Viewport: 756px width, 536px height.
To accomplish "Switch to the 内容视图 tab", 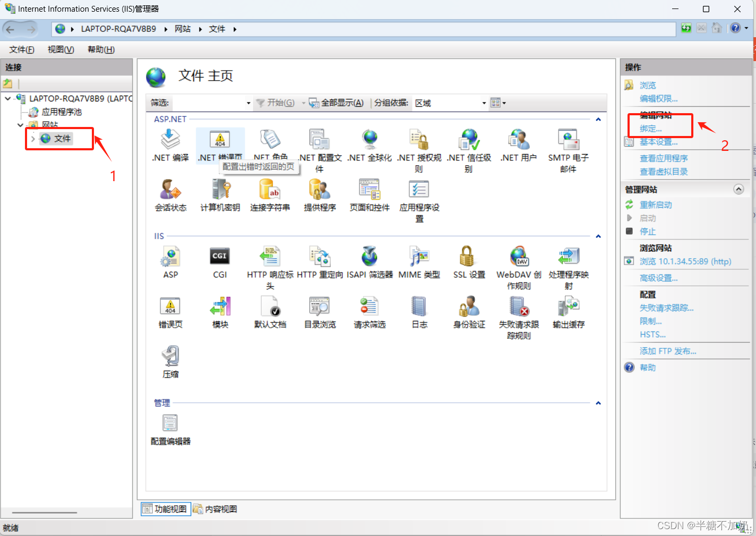I will (216, 509).
